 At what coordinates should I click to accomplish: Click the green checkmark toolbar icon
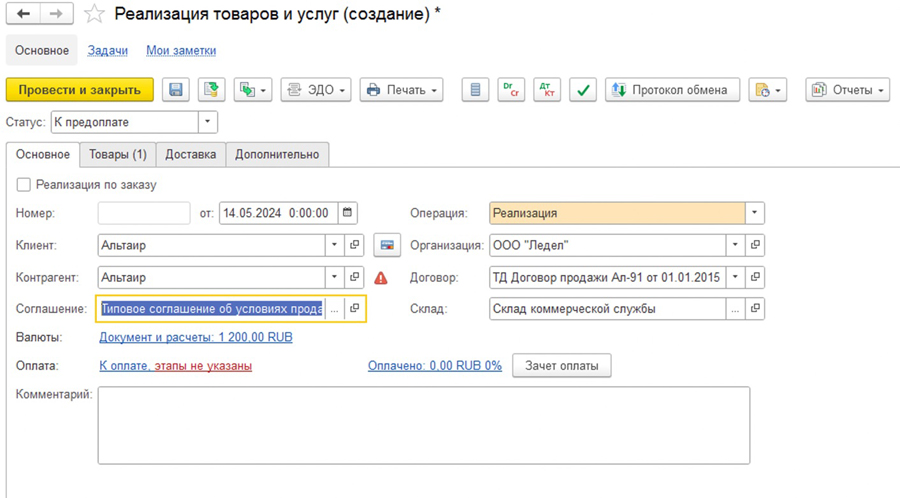coord(583,90)
